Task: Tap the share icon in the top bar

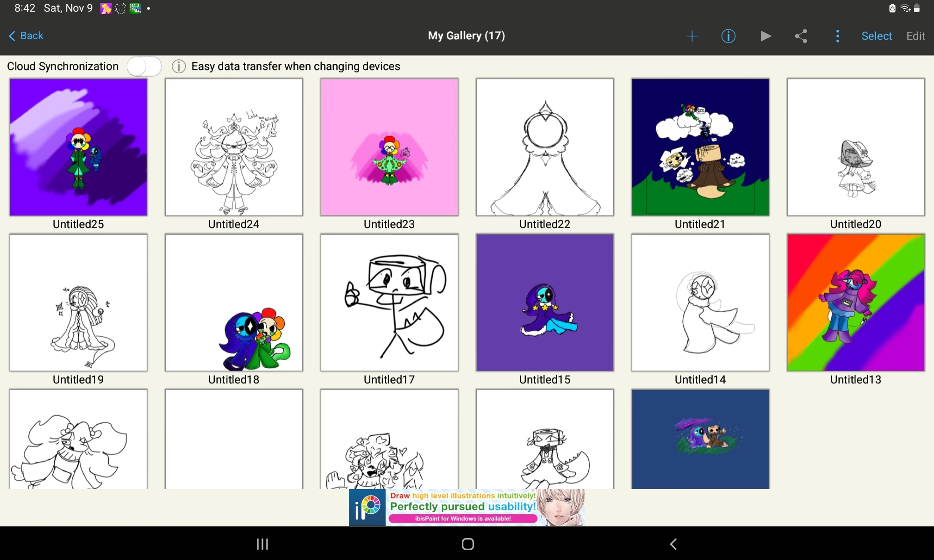Action: coord(801,36)
